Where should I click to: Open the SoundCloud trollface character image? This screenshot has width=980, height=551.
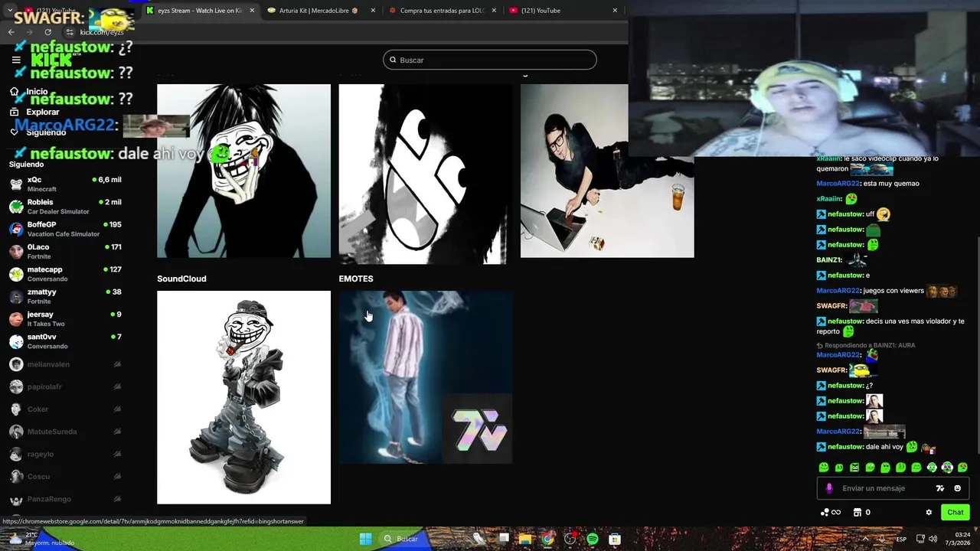[243, 397]
